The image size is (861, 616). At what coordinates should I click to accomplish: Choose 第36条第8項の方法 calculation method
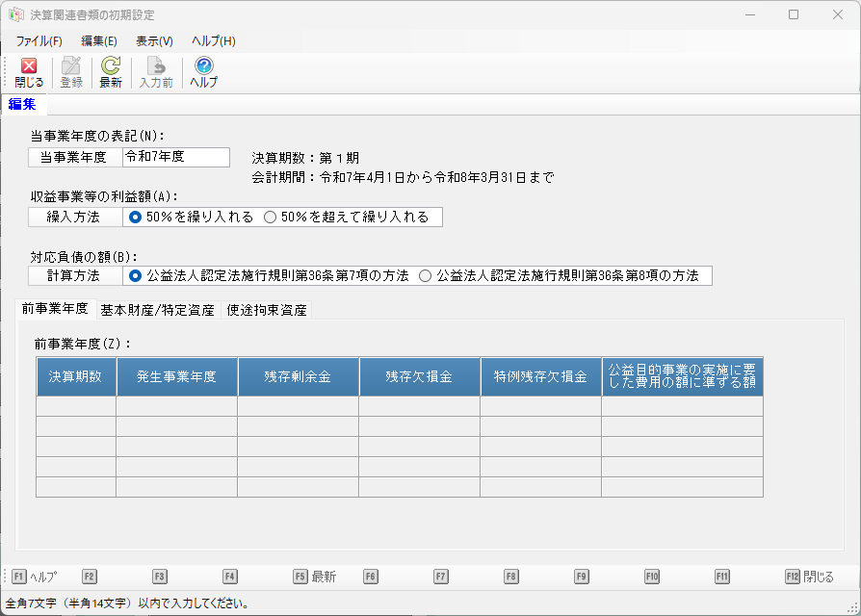coord(426,276)
